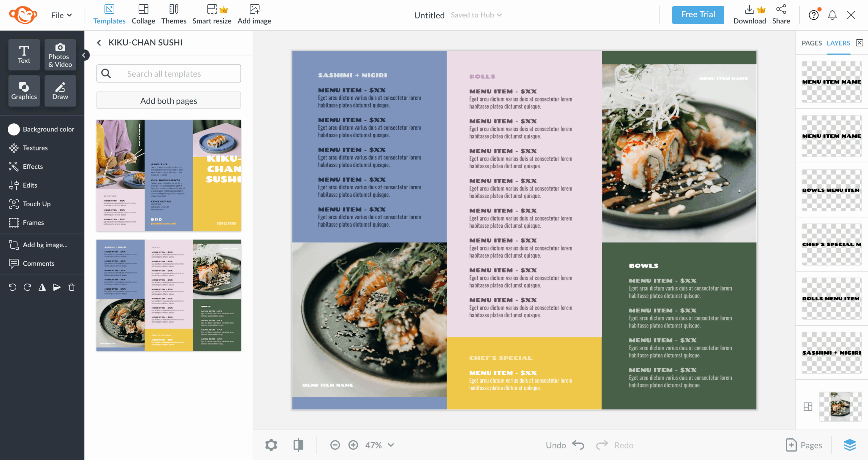Viewport: 868px width, 460px height.
Task: Click the Undo button
Action: (x=565, y=445)
